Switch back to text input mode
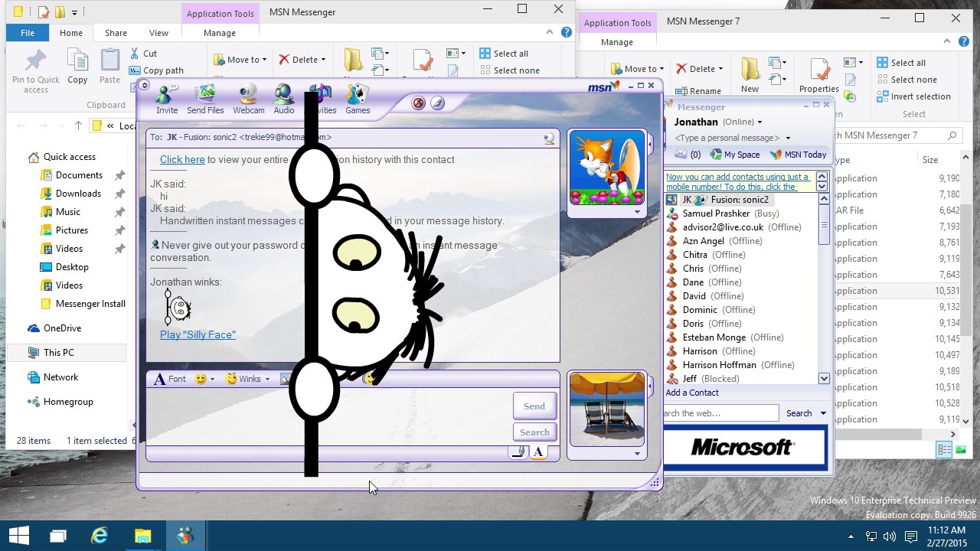This screenshot has height=551, width=980. click(538, 452)
